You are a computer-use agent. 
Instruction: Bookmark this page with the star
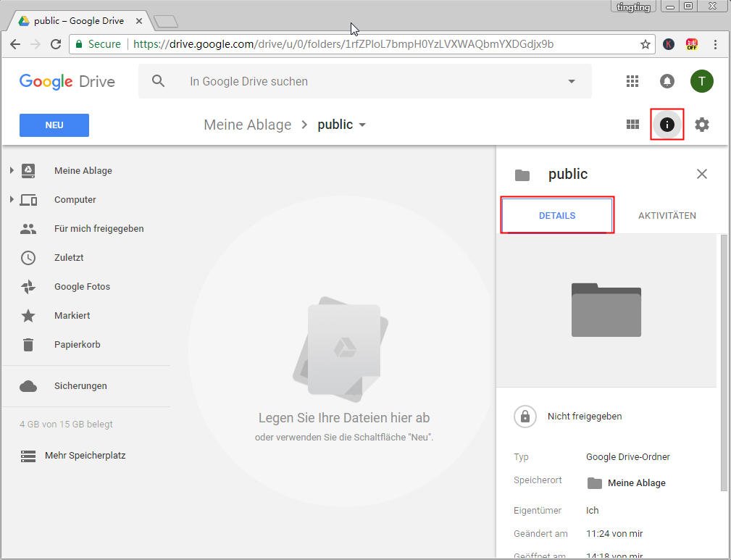(x=646, y=44)
